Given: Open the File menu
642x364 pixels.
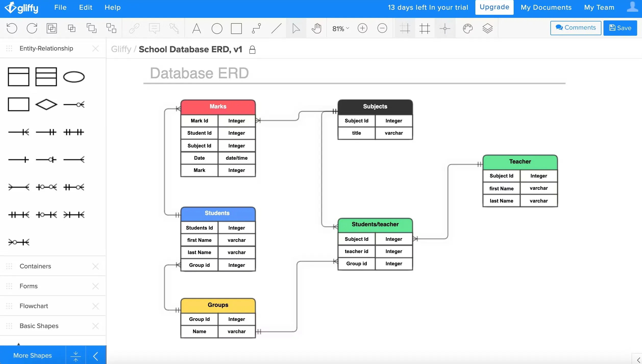Looking at the screenshot, I should tap(60, 7).
